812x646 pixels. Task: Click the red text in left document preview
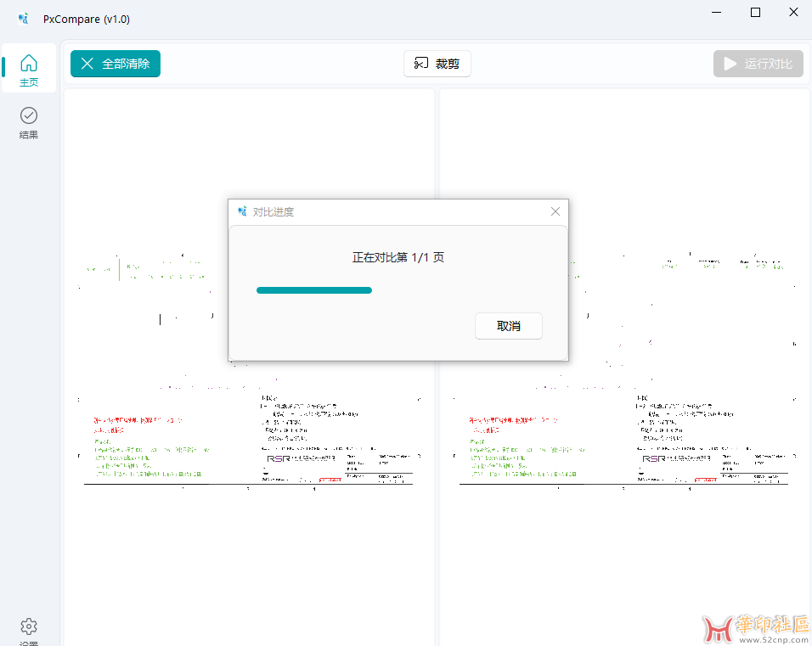tap(136, 420)
